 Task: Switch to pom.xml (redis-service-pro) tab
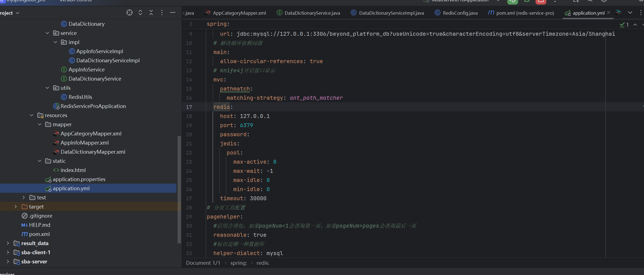(x=525, y=13)
